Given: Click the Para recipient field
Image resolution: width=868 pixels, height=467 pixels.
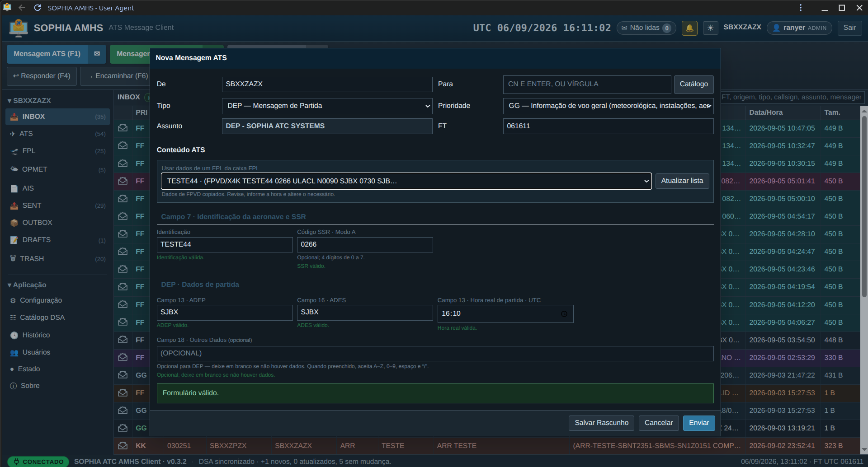Looking at the screenshot, I should pyautogui.click(x=587, y=84).
